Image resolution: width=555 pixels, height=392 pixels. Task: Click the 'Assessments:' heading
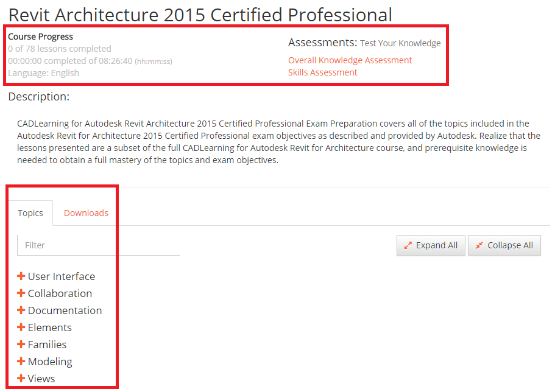point(323,43)
